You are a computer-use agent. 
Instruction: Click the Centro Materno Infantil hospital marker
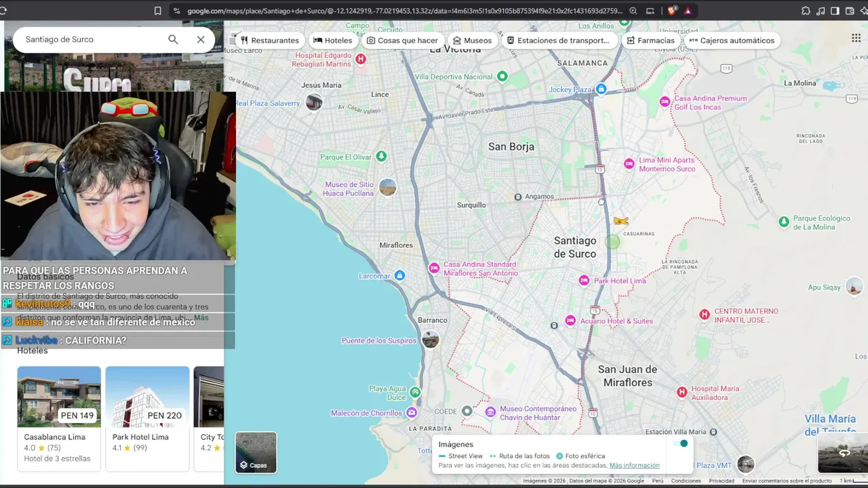[x=705, y=314]
